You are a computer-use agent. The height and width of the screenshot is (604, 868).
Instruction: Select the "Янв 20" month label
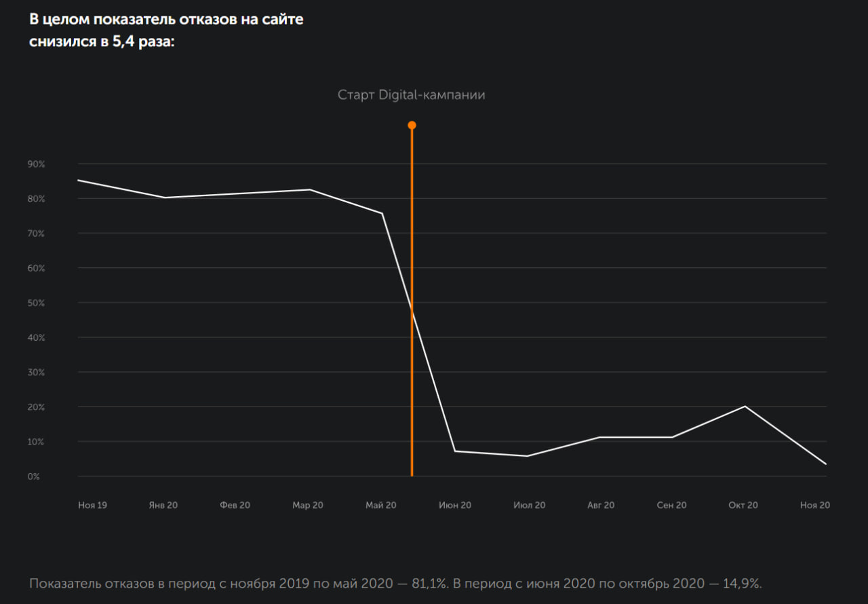(x=163, y=506)
